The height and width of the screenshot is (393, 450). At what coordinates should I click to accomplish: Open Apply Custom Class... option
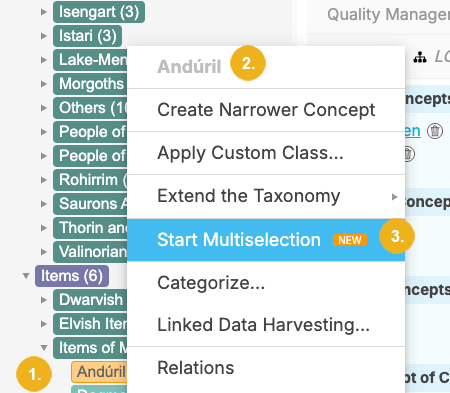tap(266, 153)
